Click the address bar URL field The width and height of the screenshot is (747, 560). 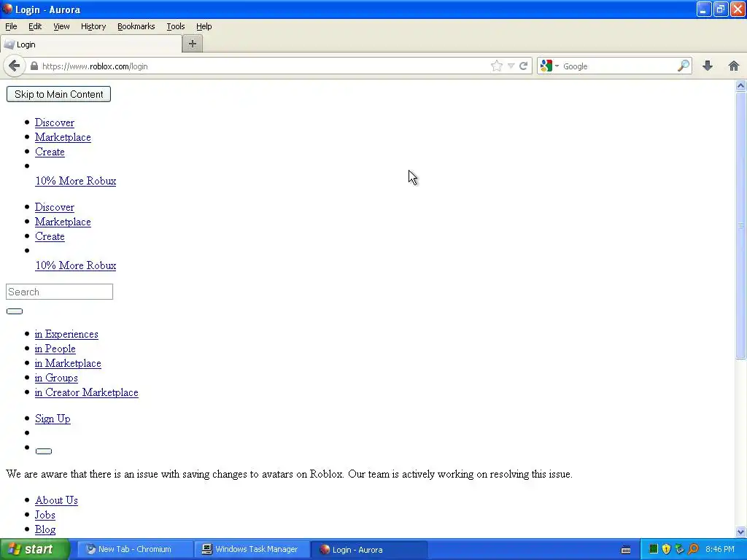pyautogui.click(x=264, y=66)
